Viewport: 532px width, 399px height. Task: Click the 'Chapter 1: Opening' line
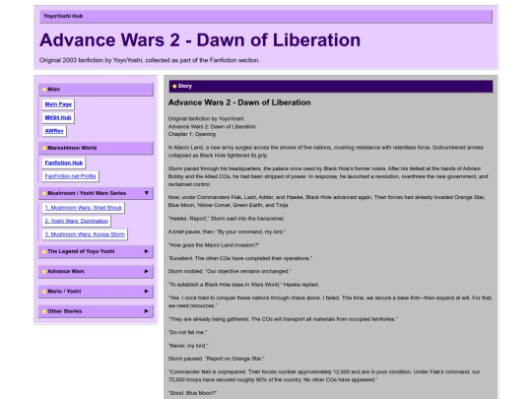(192, 134)
